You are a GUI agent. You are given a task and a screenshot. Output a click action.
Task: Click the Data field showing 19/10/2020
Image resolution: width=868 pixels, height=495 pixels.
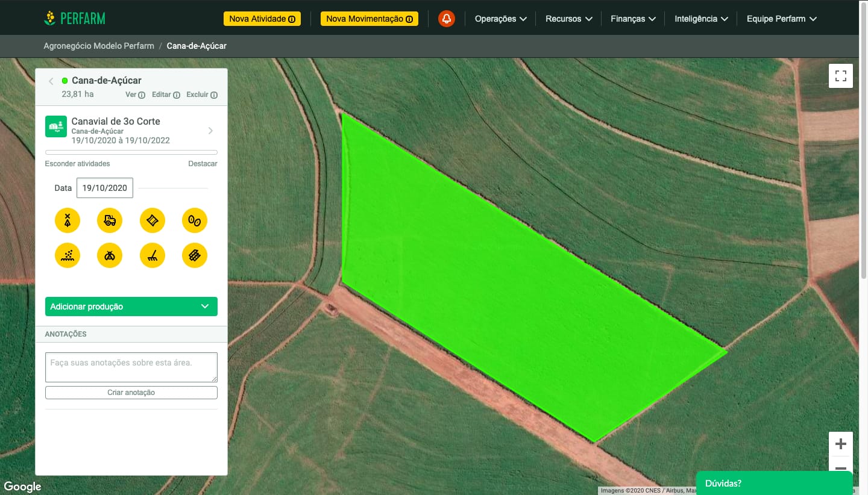105,188
